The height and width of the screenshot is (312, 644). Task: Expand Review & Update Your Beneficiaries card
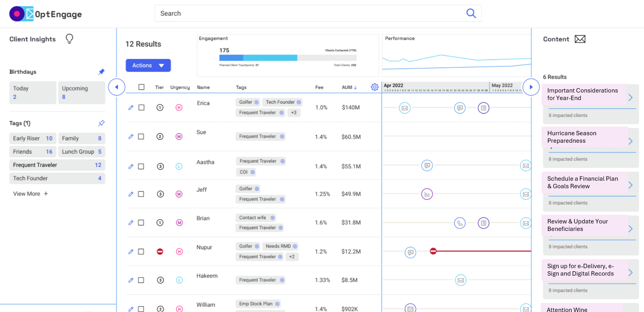(x=631, y=229)
